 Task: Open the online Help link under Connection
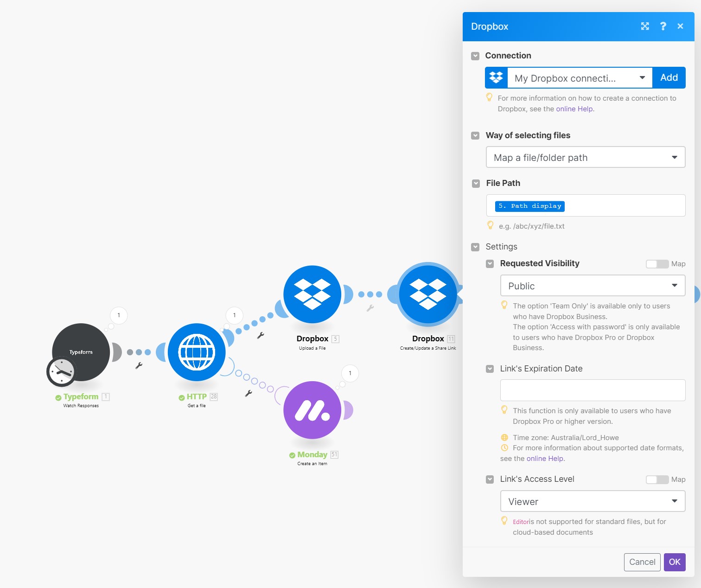[x=574, y=109]
